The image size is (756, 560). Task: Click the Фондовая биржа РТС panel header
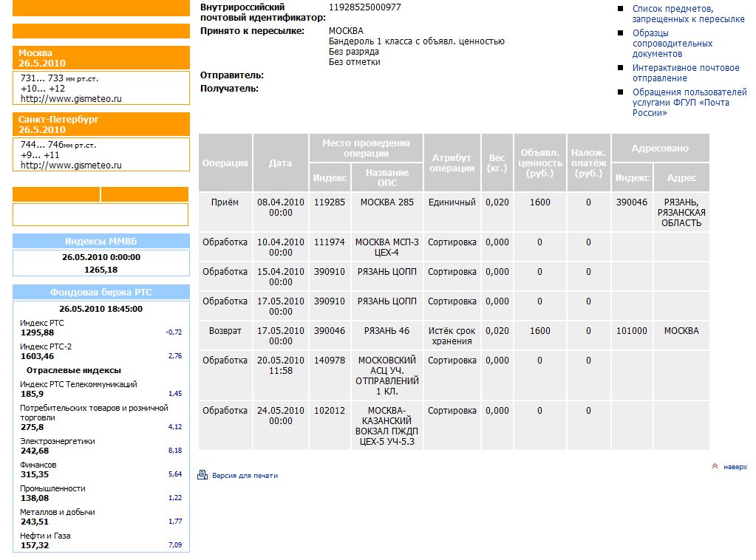point(101,292)
